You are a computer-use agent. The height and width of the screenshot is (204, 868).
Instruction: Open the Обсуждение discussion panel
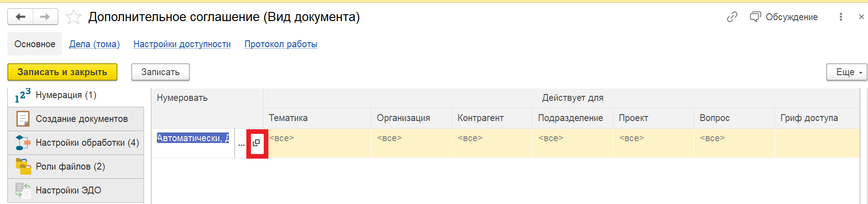pos(784,17)
